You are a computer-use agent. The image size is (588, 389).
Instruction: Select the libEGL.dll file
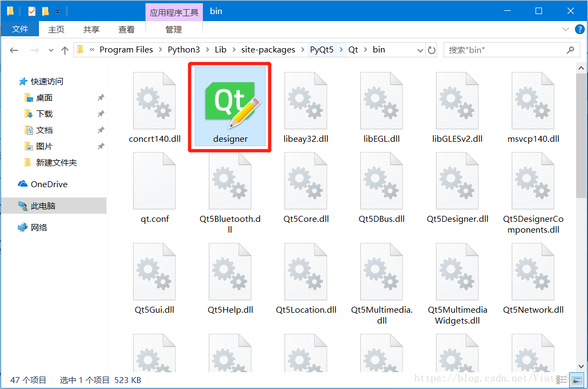click(x=381, y=107)
